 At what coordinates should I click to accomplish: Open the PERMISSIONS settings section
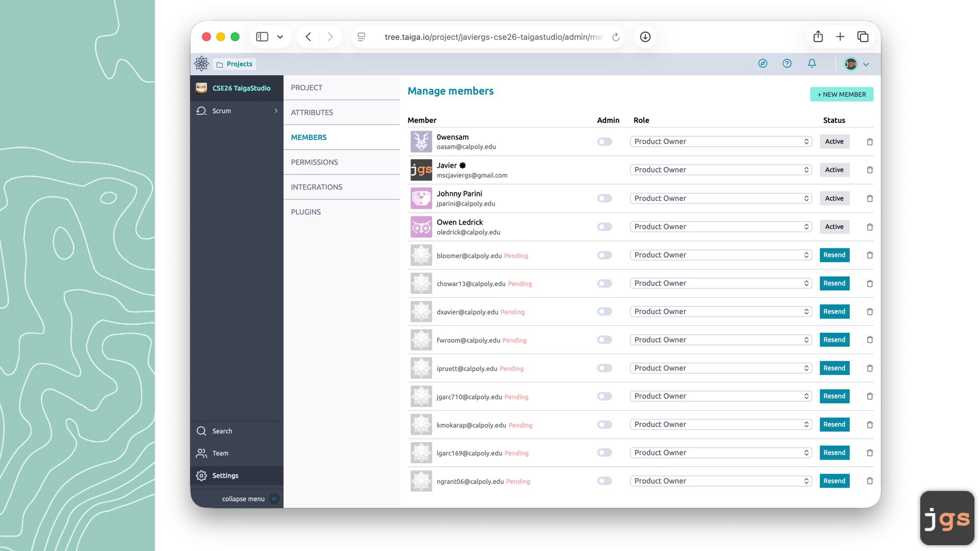pos(314,162)
